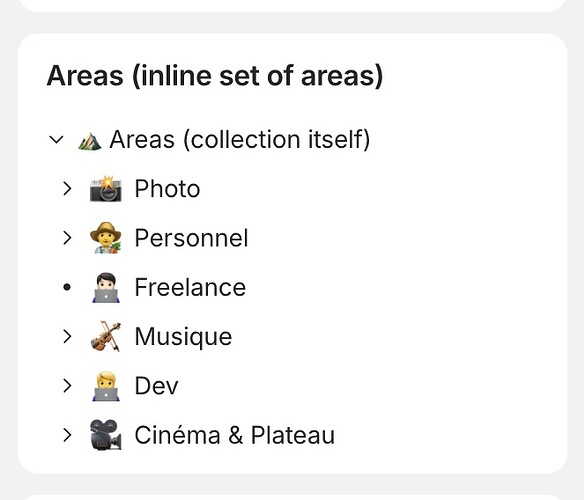Screen dimensions: 584x500
Task: Click the mountain icon beside Areas collection
Action: click(x=89, y=141)
